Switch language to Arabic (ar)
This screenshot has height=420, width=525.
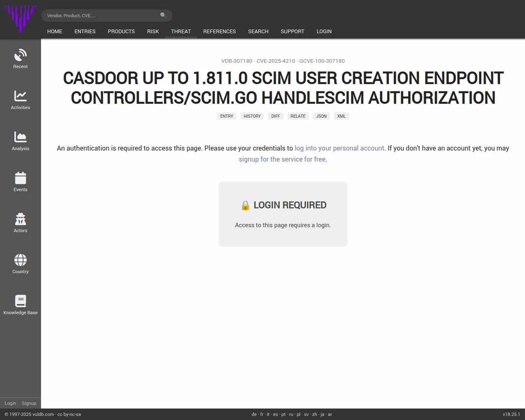pyautogui.click(x=330, y=414)
